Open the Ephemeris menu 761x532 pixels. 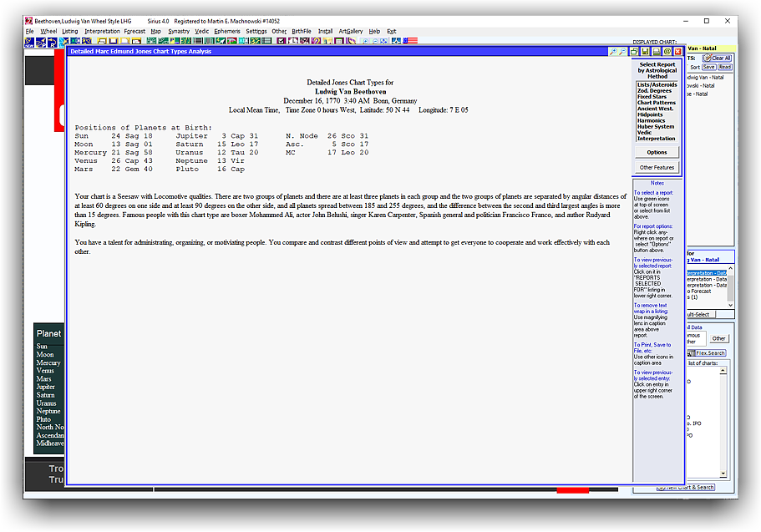point(226,31)
